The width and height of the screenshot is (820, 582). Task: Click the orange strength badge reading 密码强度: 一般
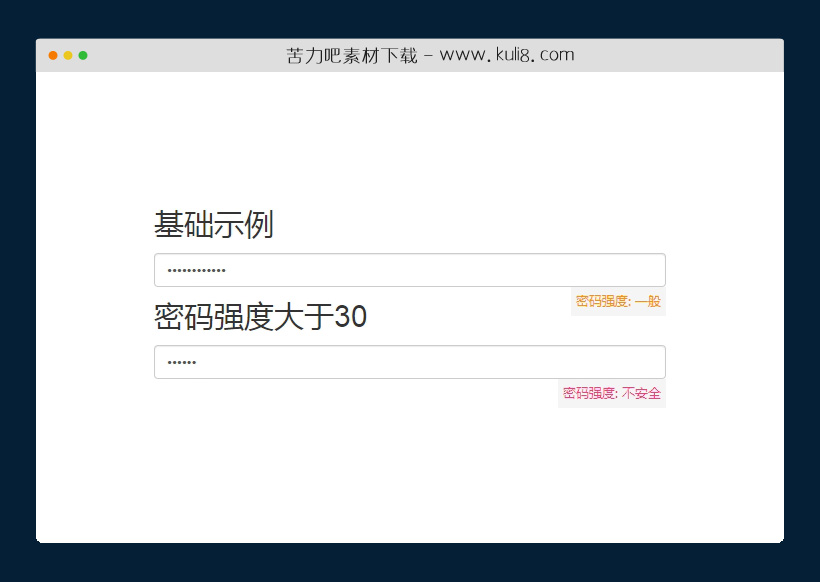point(618,301)
